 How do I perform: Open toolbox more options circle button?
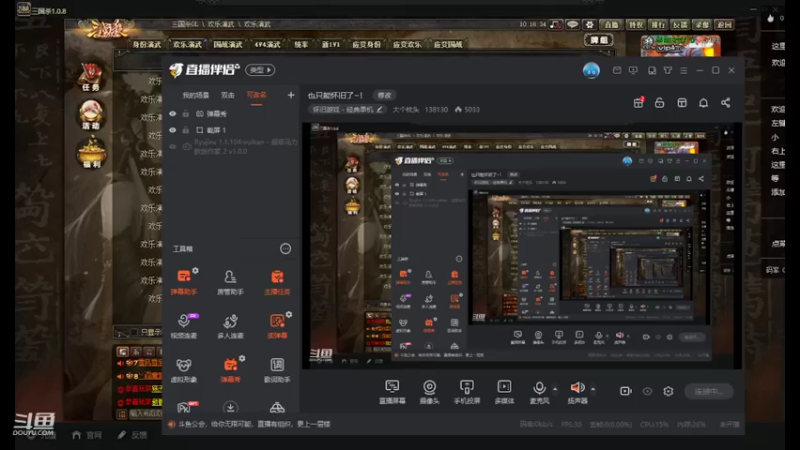(x=285, y=248)
